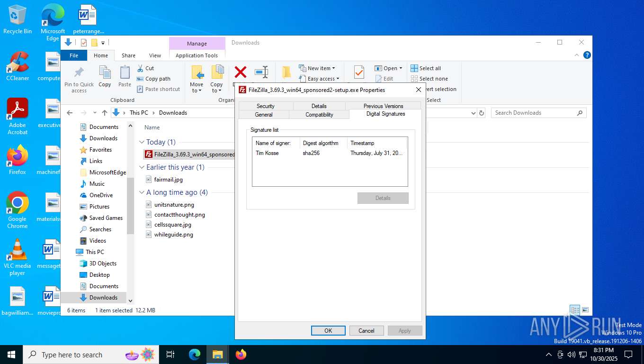The width and height of the screenshot is (644, 364).
Task: Open Task View on the taskbar
Action: [x=170, y=355]
